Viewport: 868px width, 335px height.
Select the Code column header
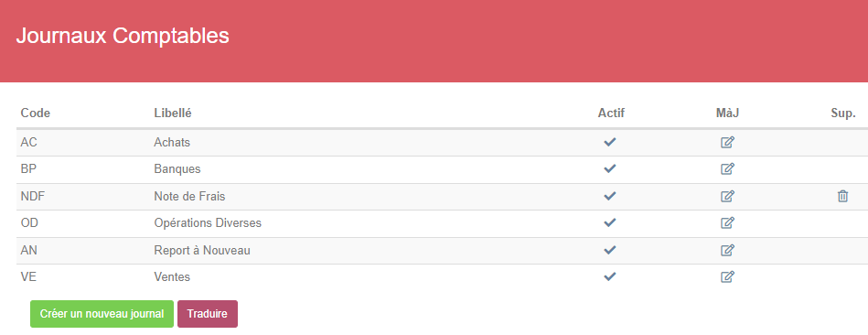[x=36, y=113]
